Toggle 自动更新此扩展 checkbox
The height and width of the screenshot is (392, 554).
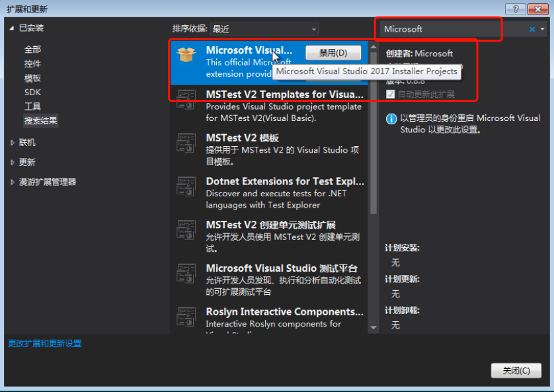pos(391,95)
